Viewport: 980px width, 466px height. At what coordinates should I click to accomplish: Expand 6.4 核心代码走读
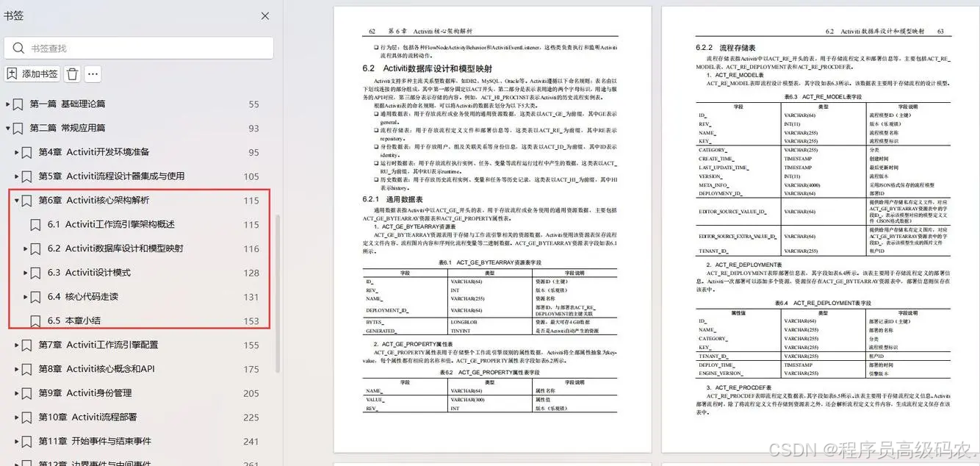pos(25,297)
